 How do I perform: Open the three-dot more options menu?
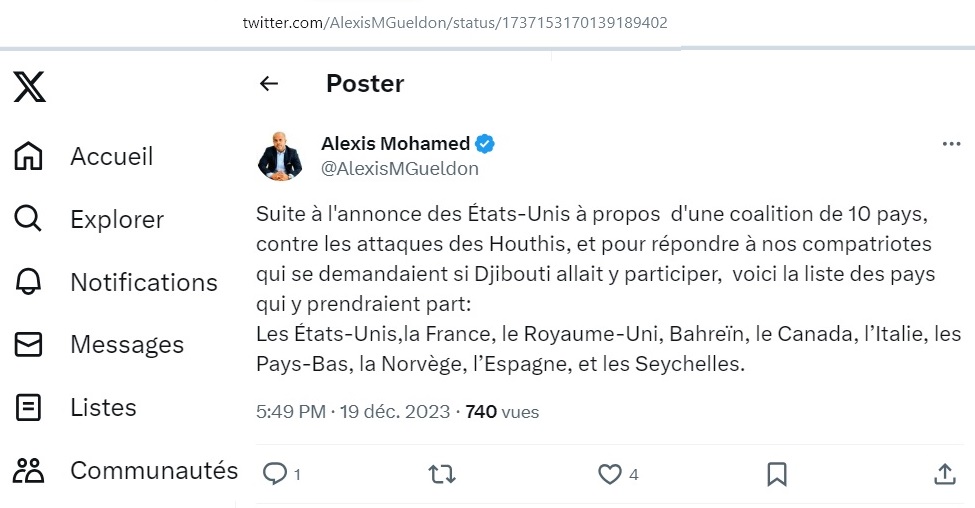click(951, 144)
